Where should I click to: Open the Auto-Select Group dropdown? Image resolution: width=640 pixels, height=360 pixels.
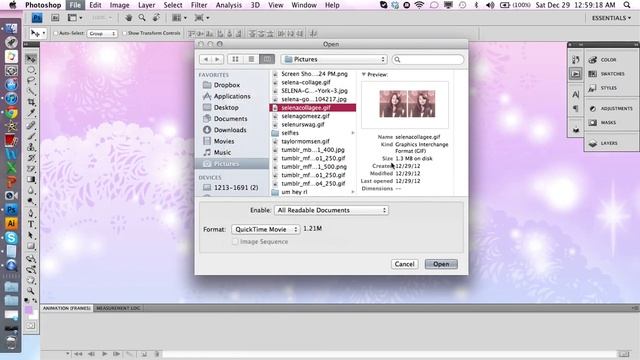[102, 33]
